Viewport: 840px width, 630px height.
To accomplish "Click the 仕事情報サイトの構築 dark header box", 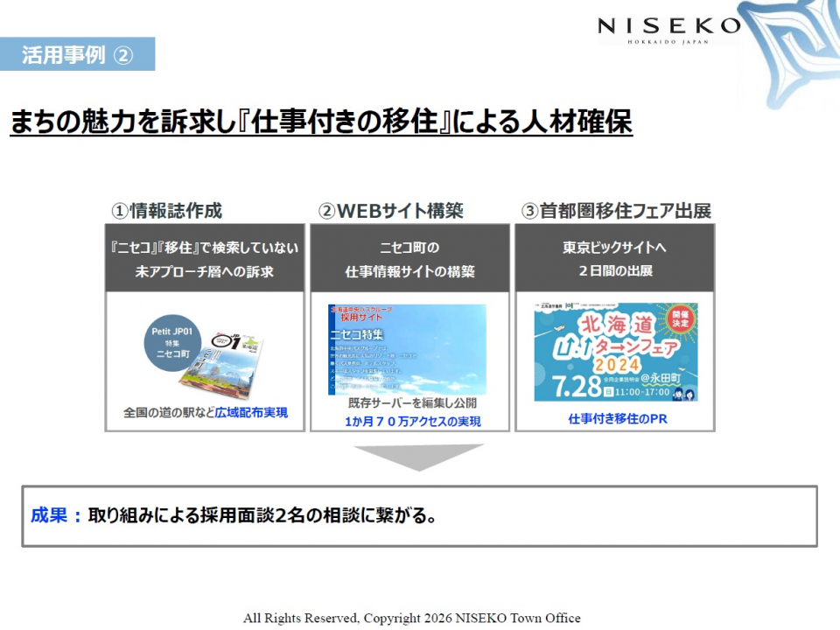I will click(409, 259).
